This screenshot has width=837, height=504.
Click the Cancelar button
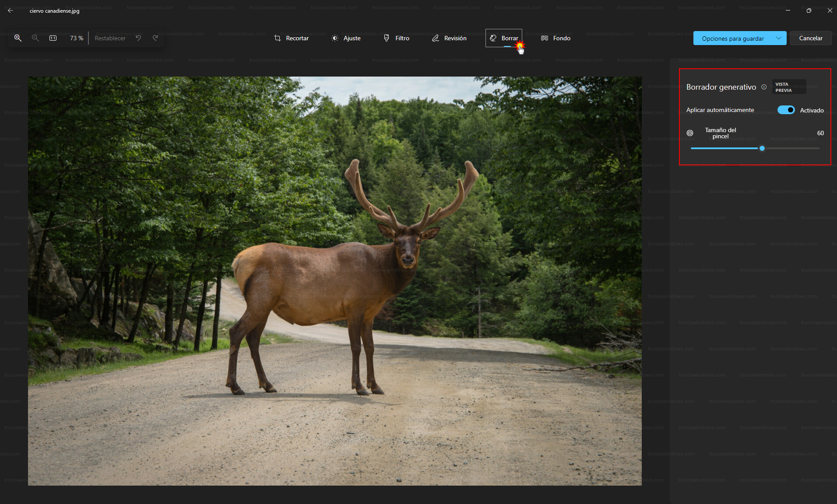(810, 38)
